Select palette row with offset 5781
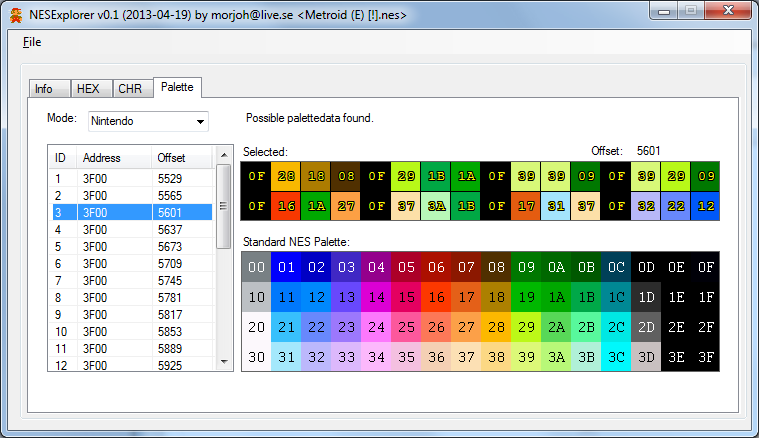Image resolution: width=759 pixels, height=438 pixels. [x=132, y=297]
